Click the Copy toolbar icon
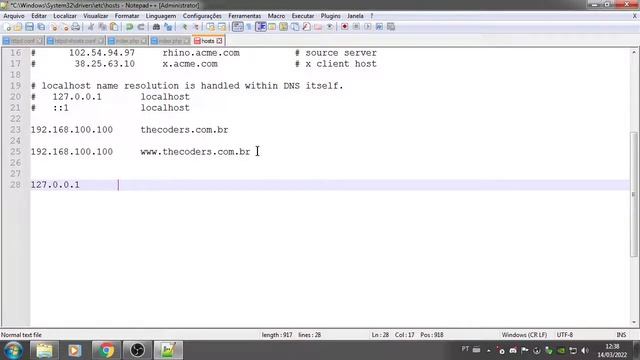 coord(102,27)
